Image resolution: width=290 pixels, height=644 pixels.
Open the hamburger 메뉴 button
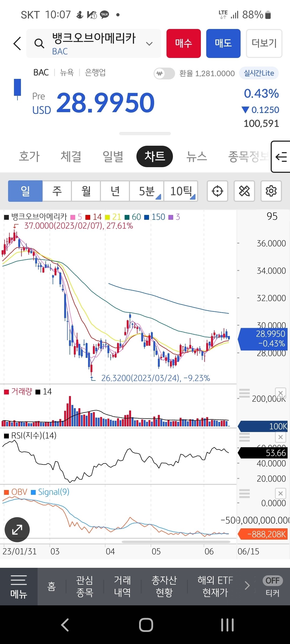pos(19,587)
